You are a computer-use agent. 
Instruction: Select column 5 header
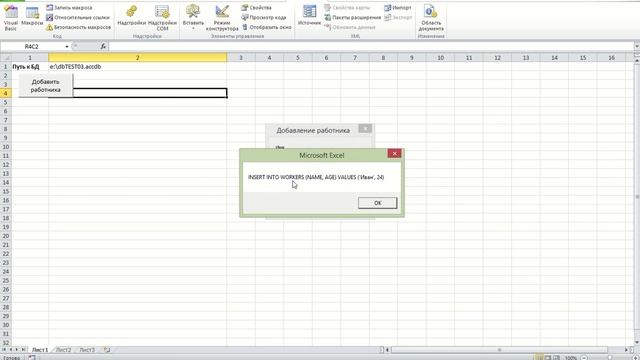tap(298, 58)
